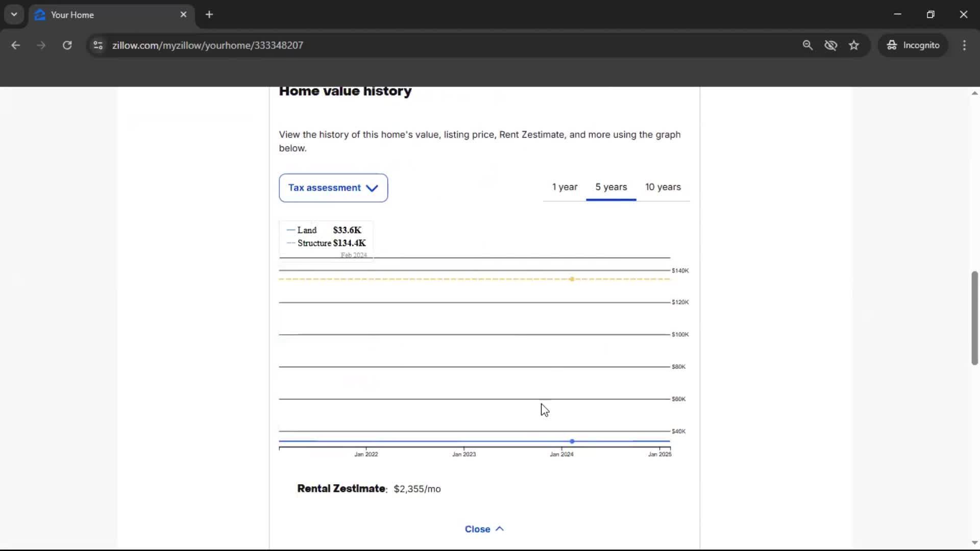Reload the current page

coord(67,45)
